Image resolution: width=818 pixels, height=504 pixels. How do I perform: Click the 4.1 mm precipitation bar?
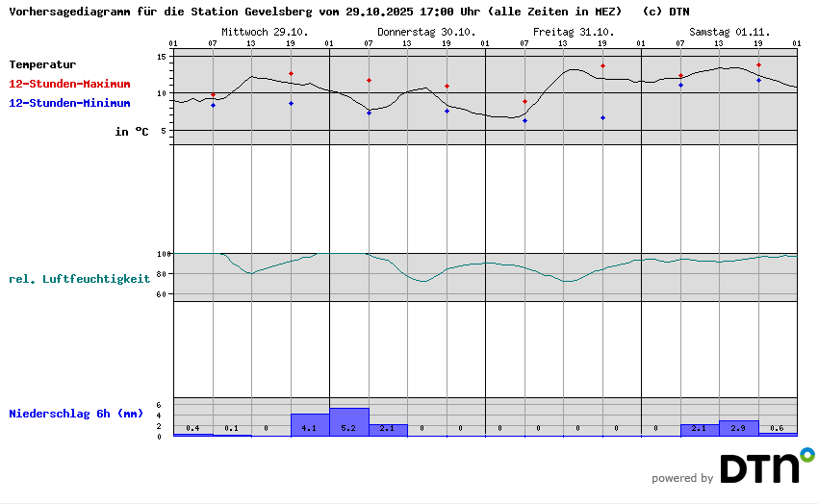pos(309,425)
